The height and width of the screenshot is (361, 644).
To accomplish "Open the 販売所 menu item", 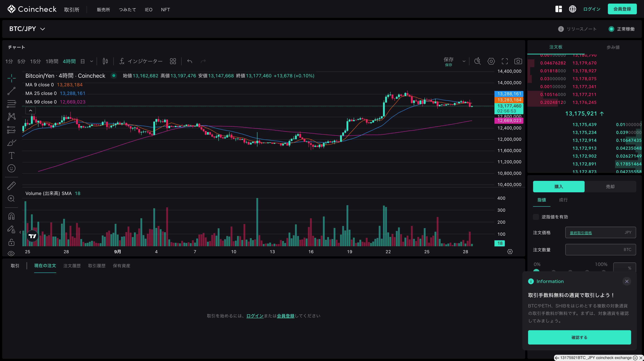I will 104,9.
